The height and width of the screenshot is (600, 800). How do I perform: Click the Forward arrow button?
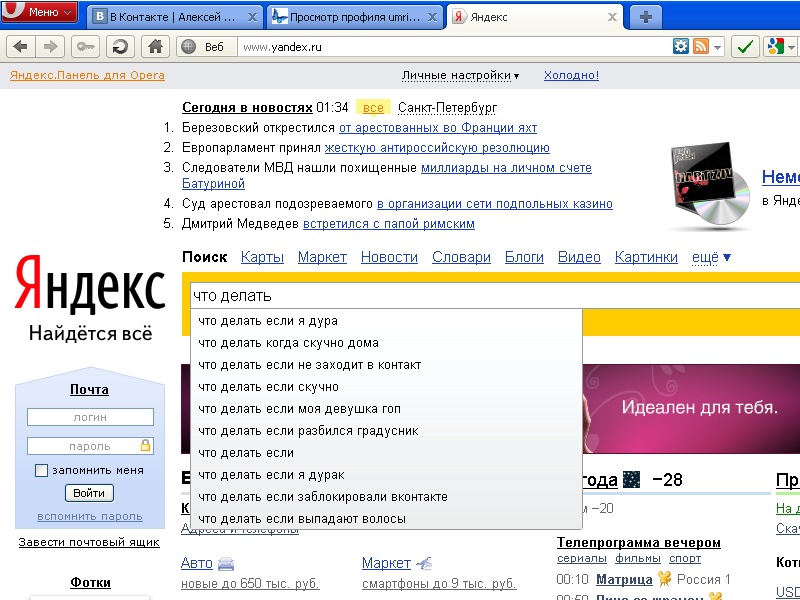pyautogui.click(x=51, y=46)
